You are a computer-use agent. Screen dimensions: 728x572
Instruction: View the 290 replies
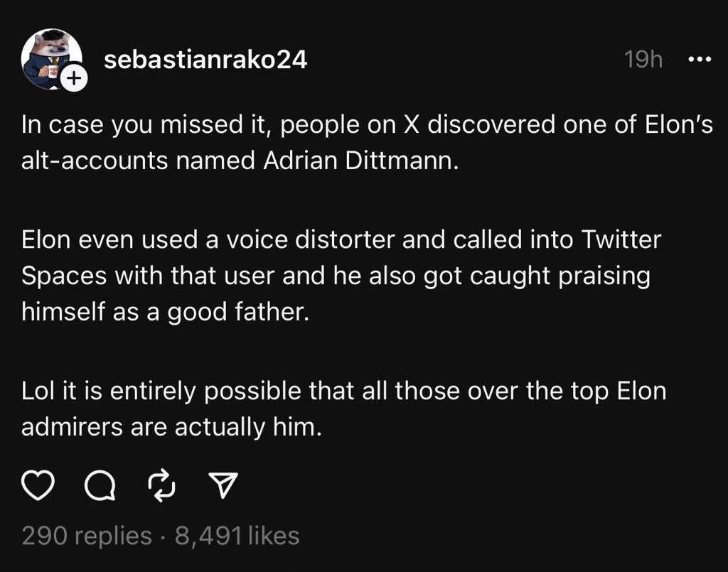[87, 535]
